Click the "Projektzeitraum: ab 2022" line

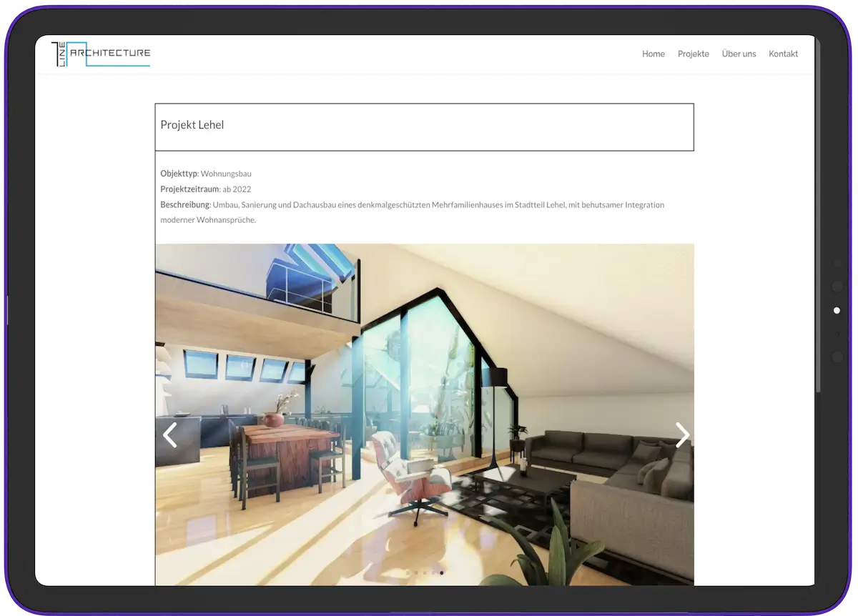(x=206, y=189)
